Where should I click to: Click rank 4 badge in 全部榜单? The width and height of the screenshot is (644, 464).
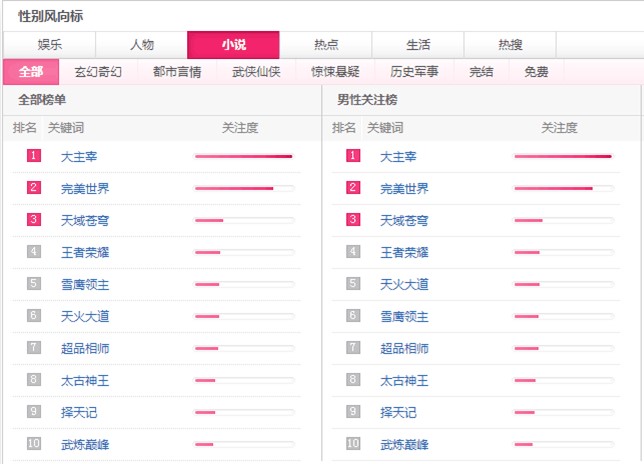[x=34, y=251]
